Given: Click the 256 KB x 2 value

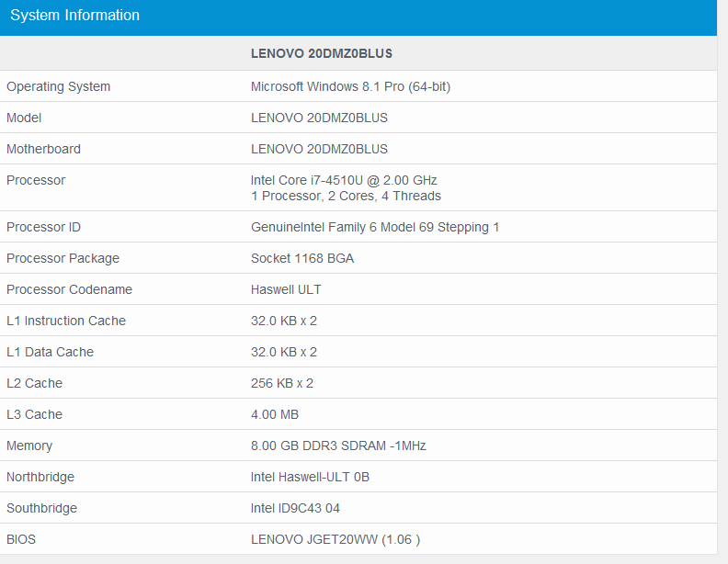Looking at the screenshot, I should 282,383.
